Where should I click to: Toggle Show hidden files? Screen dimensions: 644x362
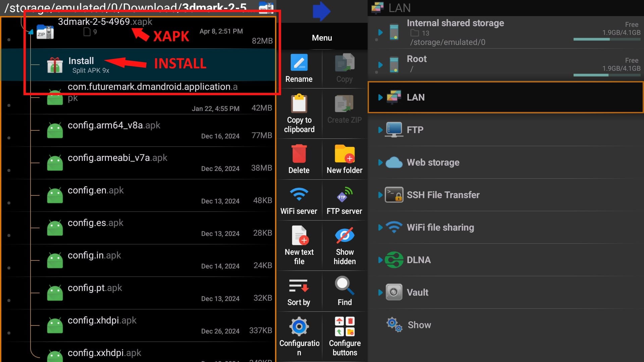(344, 245)
